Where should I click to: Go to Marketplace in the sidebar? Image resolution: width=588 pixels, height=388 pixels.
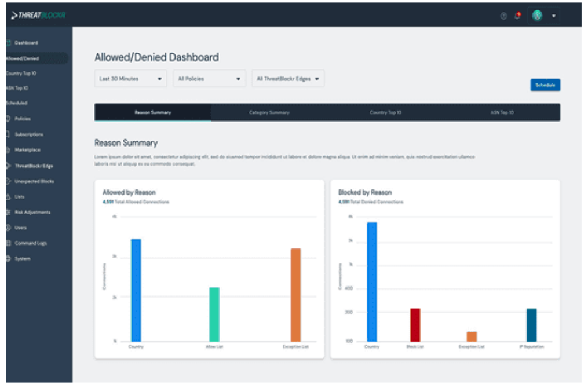click(x=27, y=150)
